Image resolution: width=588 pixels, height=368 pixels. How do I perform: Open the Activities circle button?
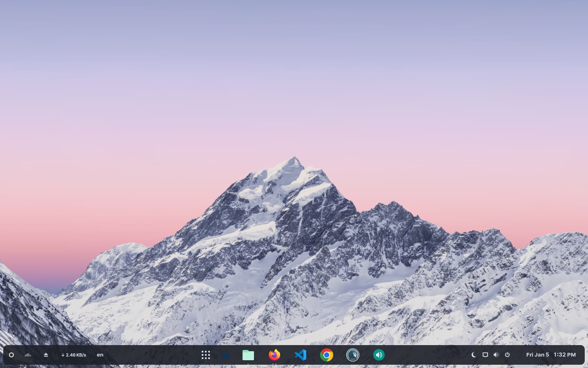pos(11,355)
